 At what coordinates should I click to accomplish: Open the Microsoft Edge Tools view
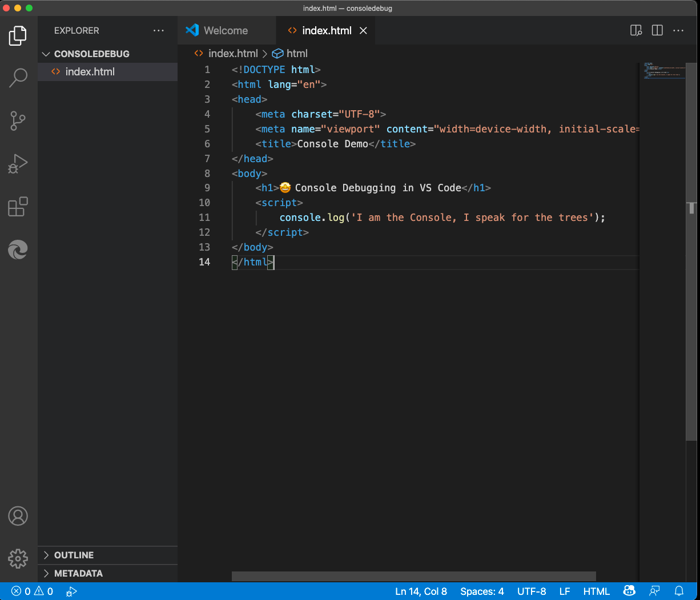click(18, 249)
